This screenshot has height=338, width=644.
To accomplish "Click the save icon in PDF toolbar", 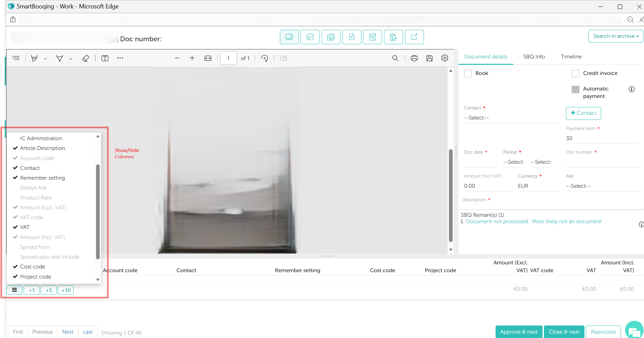I will point(429,58).
